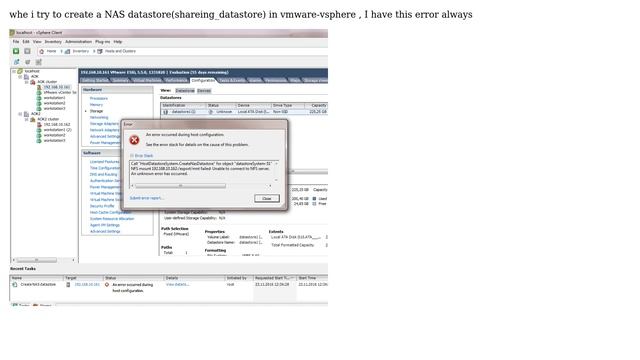Open System Resource Allocation link
The width and height of the screenshot is (640, 360).
coord(112,219)
